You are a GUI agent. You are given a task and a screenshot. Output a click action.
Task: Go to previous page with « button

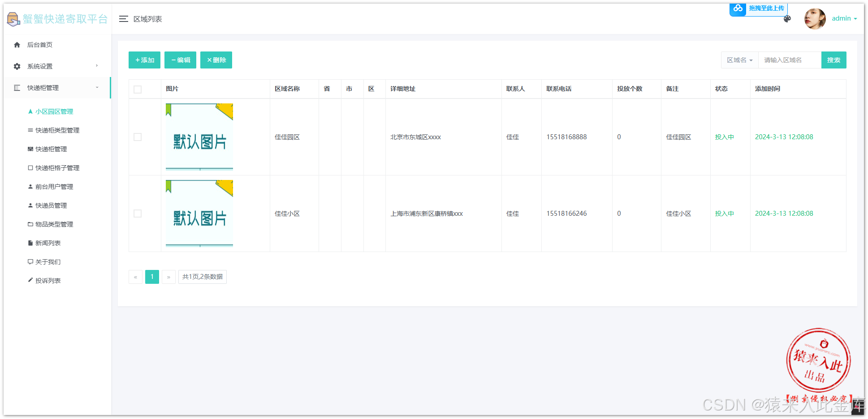pos(135,277)
